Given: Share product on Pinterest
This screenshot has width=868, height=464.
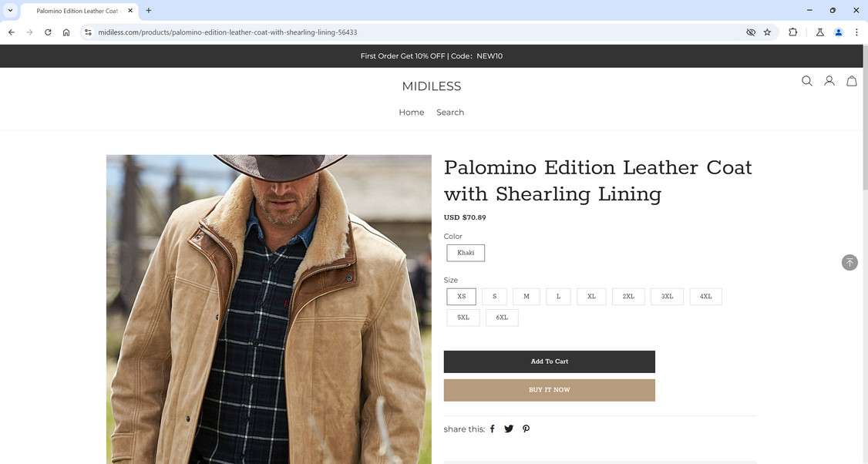Looking at the screenshot, I should [x=526, y=429].
